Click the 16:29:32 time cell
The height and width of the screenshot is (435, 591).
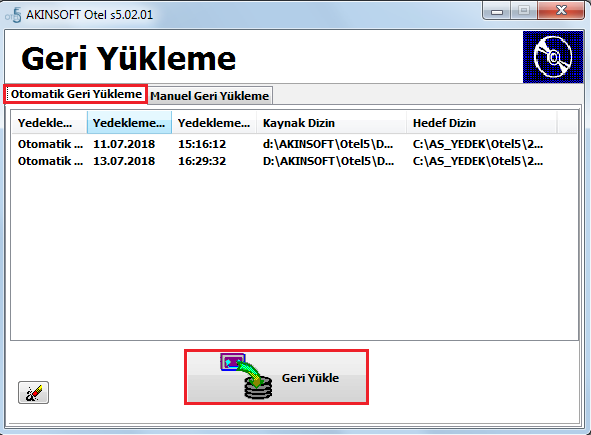(202, 161)
